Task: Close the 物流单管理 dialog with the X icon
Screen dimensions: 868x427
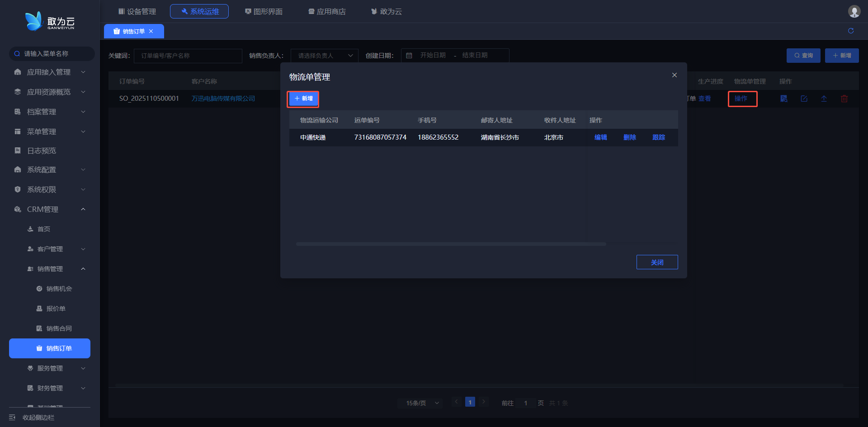Action: coord(674,75)
